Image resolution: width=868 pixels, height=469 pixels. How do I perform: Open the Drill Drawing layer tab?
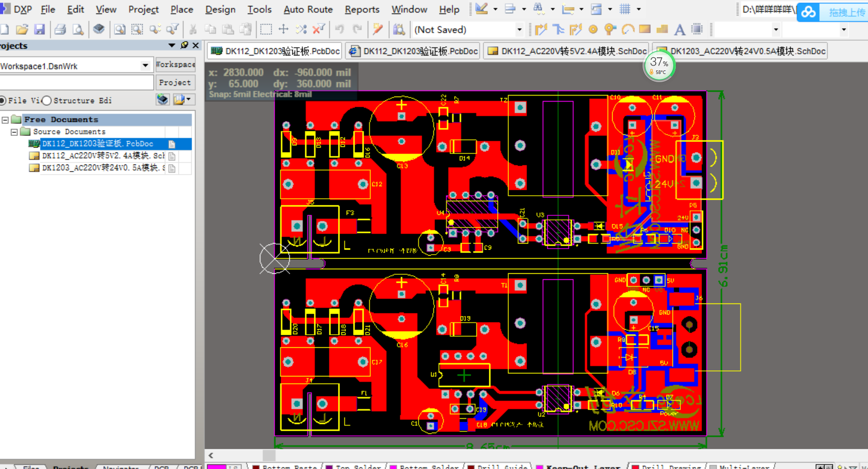tap(667, 466)
